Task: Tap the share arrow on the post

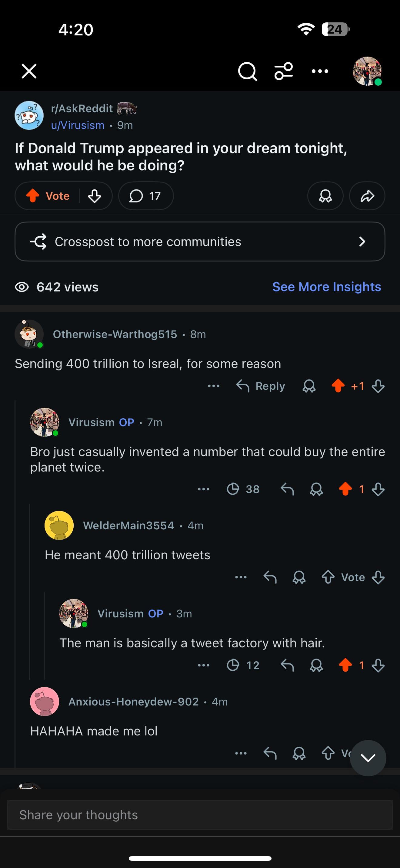Action: (367, 196)
